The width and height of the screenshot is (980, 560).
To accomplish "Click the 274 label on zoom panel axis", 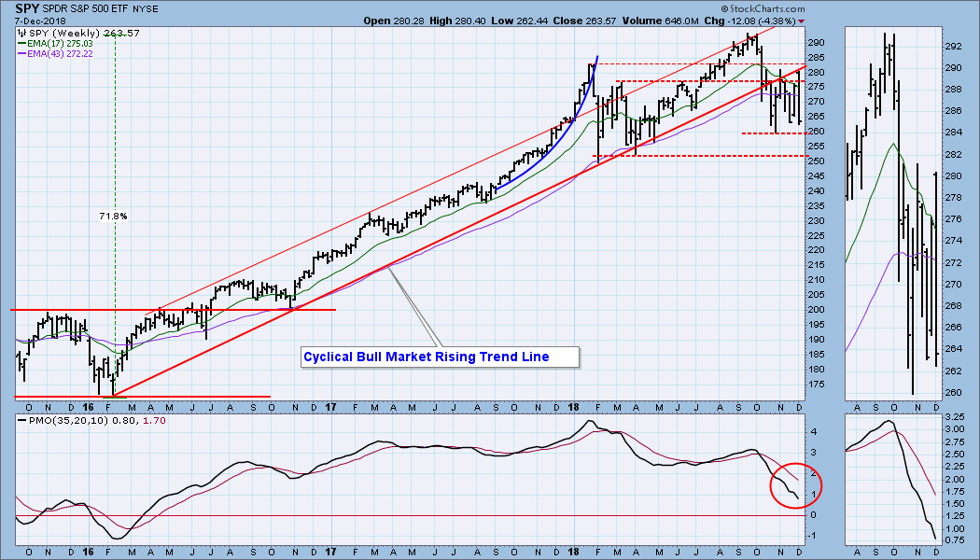I will [953, 241].
